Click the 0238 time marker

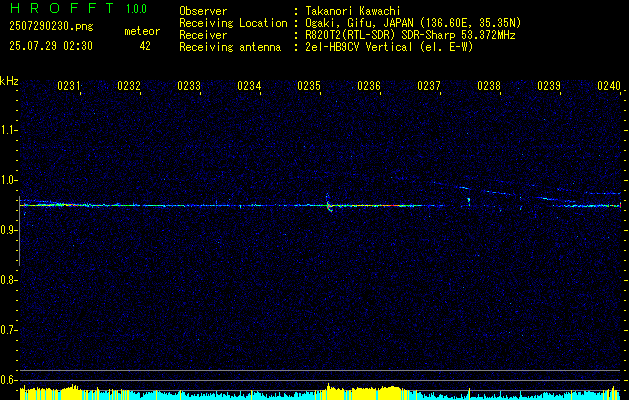click(x=489, y=85)
